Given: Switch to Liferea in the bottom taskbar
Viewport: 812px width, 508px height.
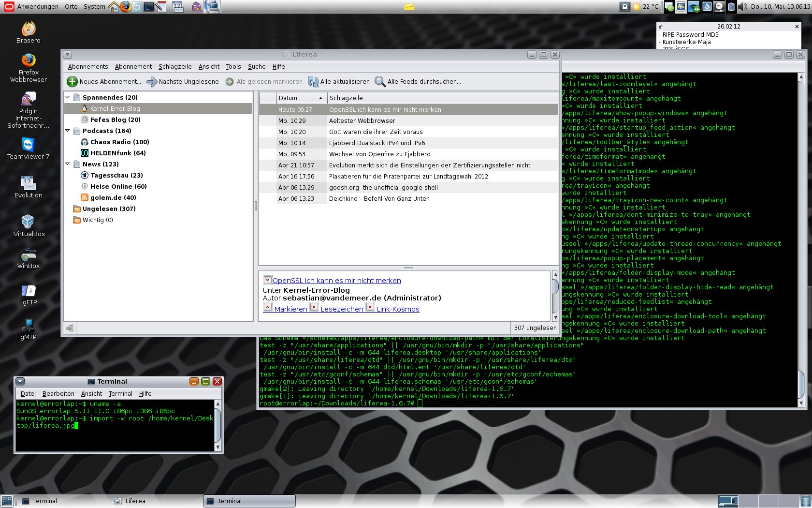Looking at the screenshot, I should (157, 501).
